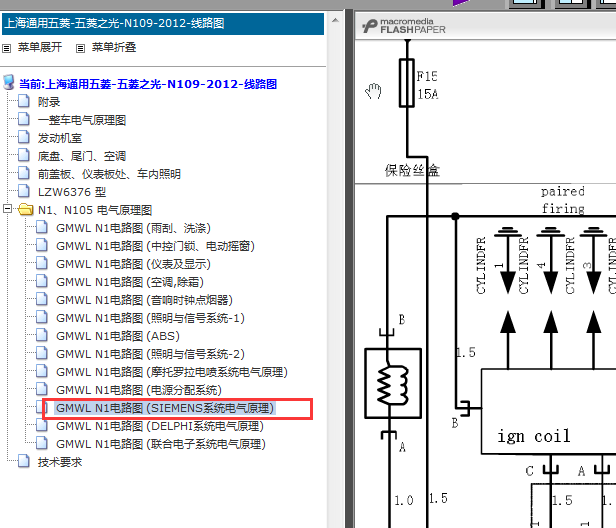Click the F15 15A fuse in diagram
Viewport: 616px width, 528px height.
(x=407, y=83)
